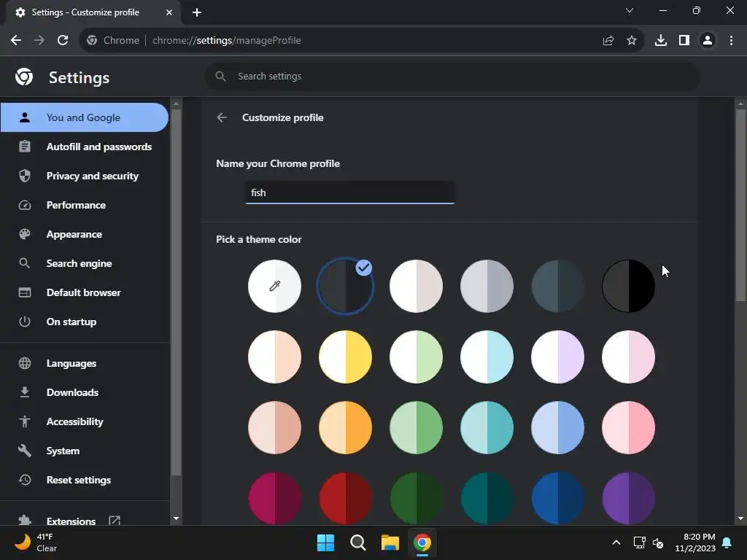
Task: Focus the Search settings field
Action: (452, 76)
